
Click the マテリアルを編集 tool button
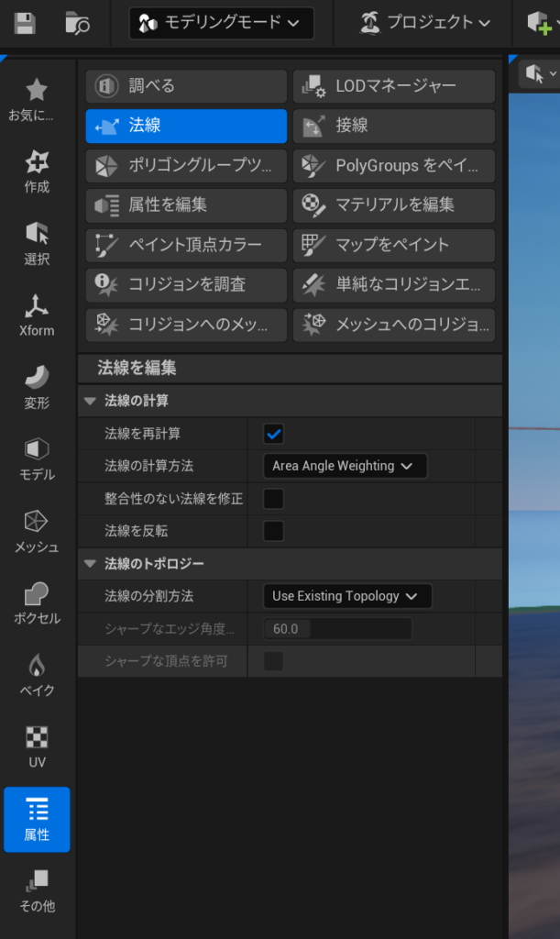[394, 204]
